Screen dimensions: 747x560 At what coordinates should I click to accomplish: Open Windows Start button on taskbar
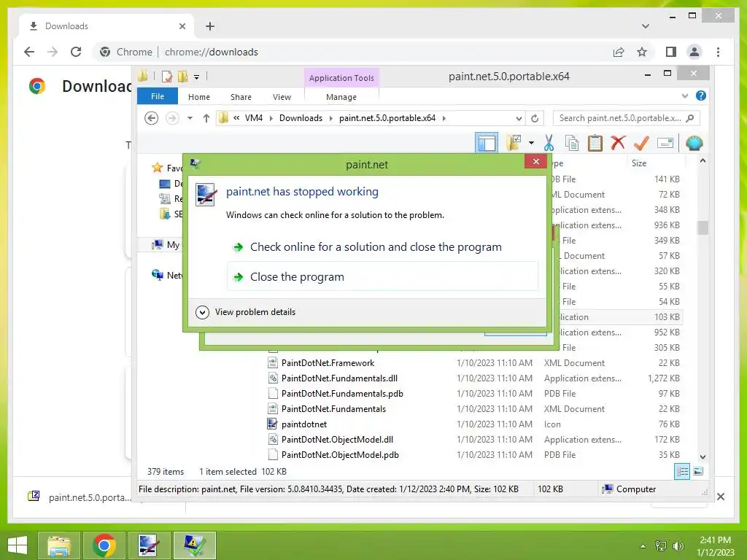[18, 545]
